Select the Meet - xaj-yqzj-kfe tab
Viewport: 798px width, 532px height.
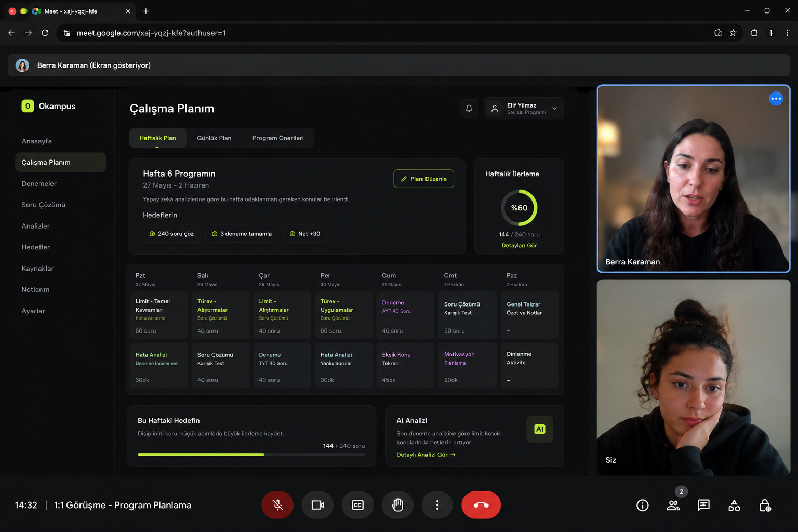coord(78,11)
